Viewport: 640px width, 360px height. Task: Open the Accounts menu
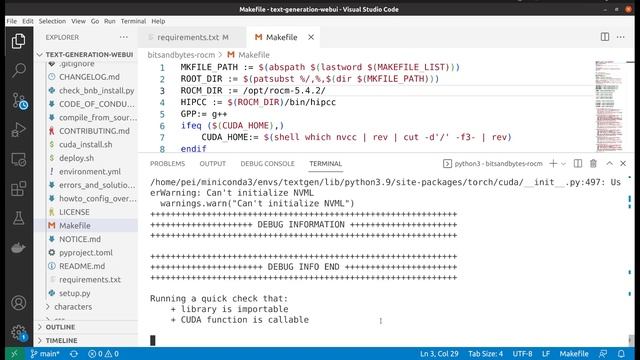tap(18, 303)
